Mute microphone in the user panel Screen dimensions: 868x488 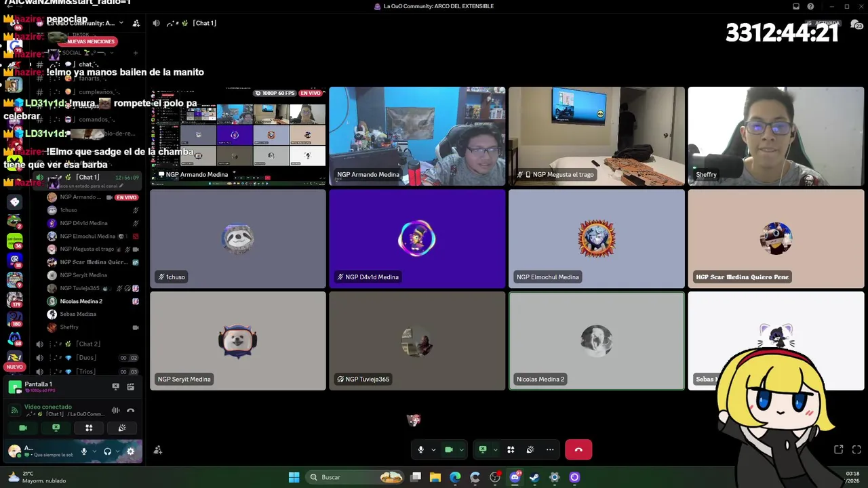(x=84, y=451)
